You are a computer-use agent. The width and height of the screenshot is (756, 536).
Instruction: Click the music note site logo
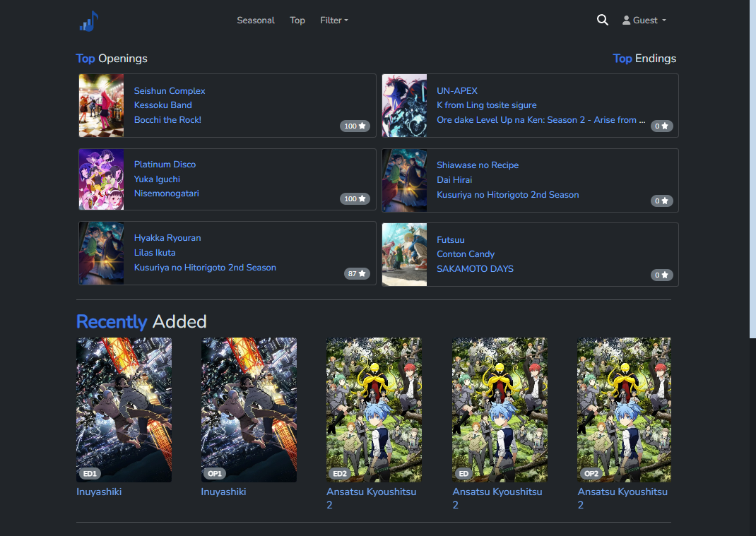tap(89, 20)
